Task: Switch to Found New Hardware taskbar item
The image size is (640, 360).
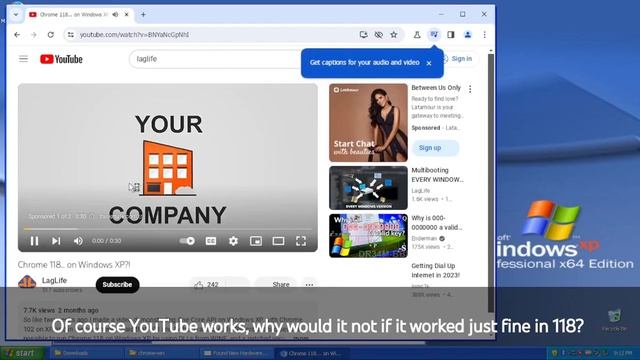Action: (x=237, y=353)
